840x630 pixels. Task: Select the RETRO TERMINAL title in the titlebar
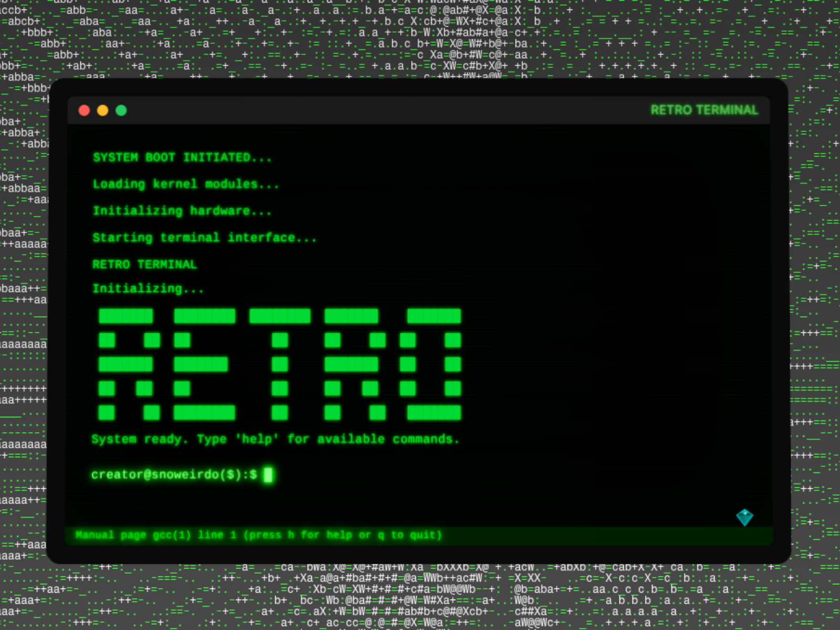point(704,110)
